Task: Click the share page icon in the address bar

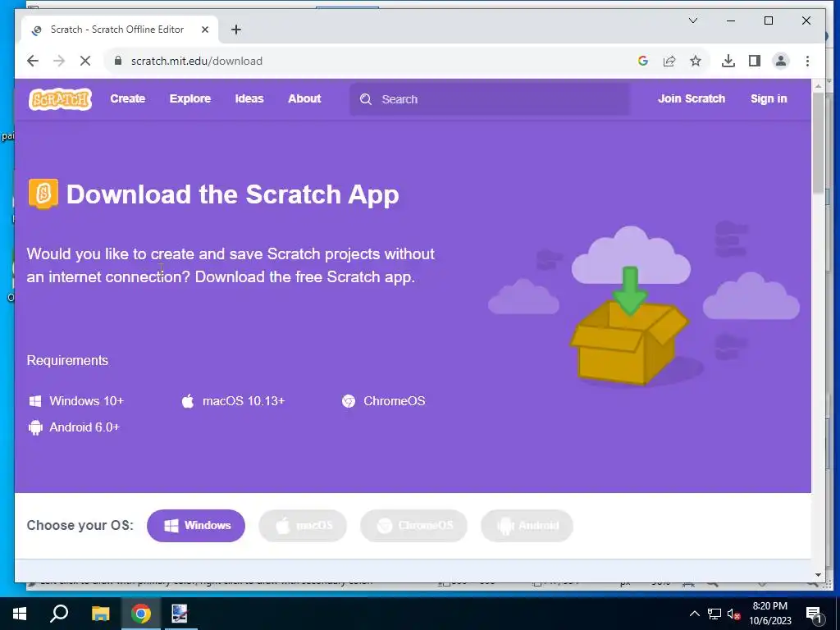Action: click(669, 61)
